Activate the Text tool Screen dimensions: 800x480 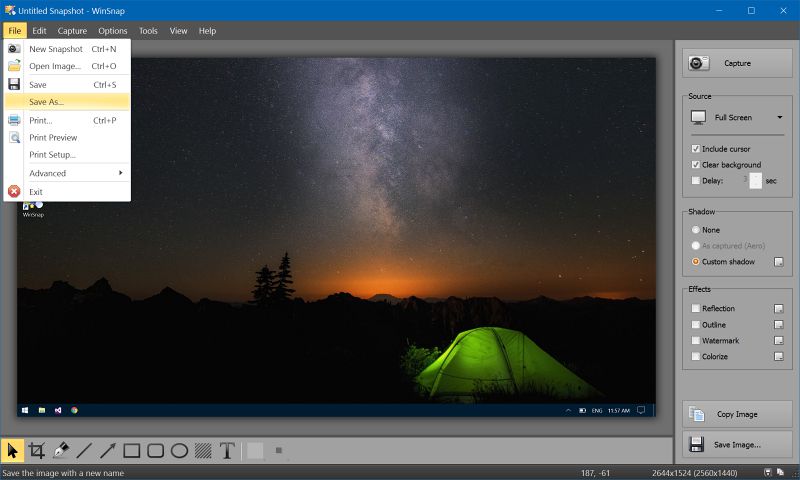point(227,451)
